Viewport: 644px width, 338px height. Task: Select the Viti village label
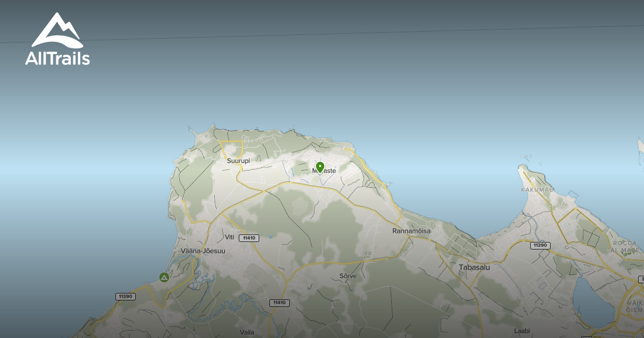point(230,237)
